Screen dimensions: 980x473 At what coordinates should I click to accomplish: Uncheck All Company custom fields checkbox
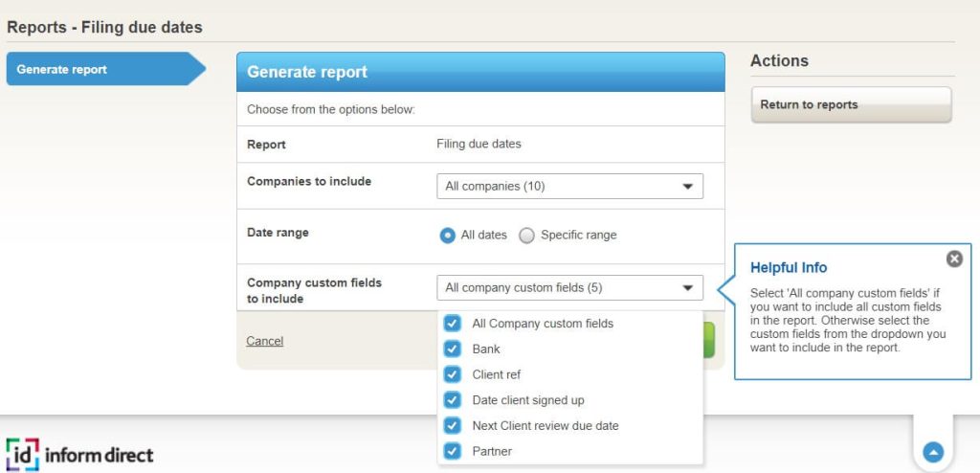pyautogui.click(x=452, y=324)
